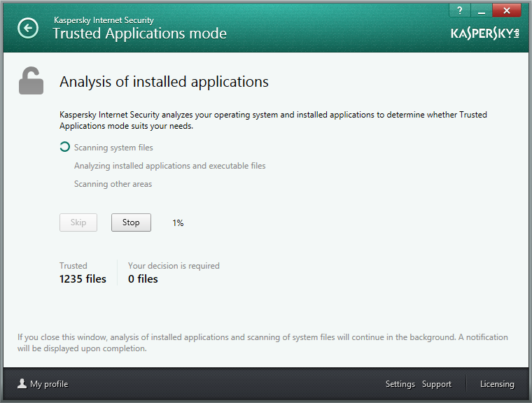
Task: Close the Kaspersky window
Action: click(507, 10)
